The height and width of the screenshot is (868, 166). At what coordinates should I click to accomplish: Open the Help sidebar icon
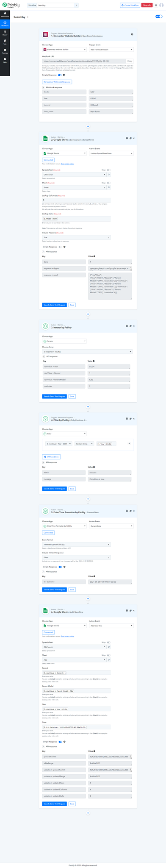[5, 61]
